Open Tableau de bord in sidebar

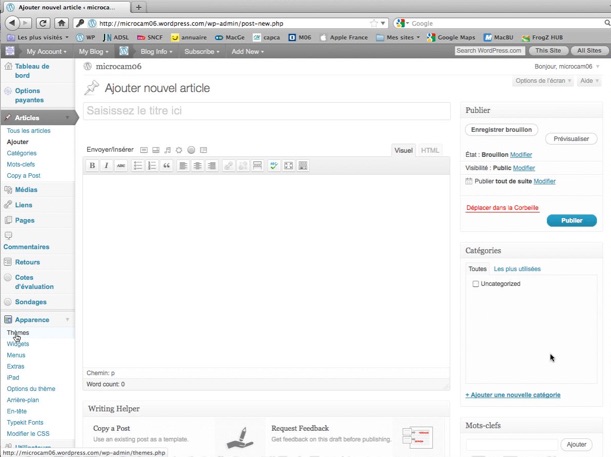[32, 71]
